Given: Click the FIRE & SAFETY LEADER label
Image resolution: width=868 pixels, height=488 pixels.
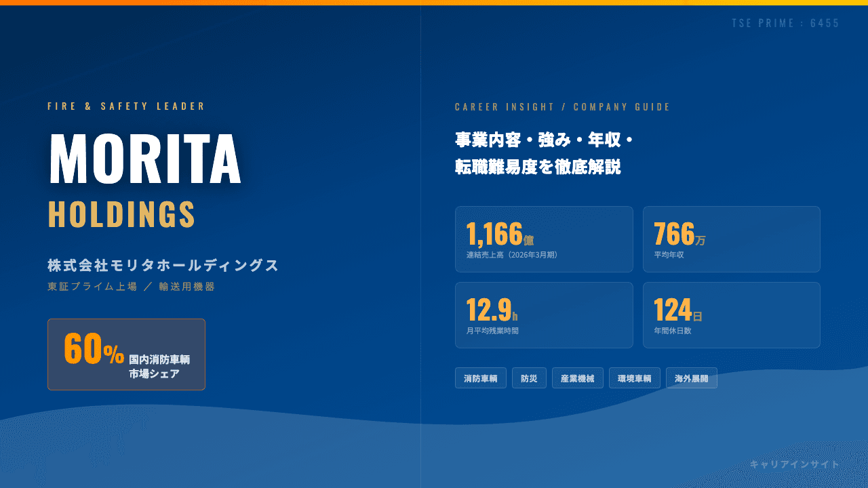Looking at the screenshot, I should point(127,106).
